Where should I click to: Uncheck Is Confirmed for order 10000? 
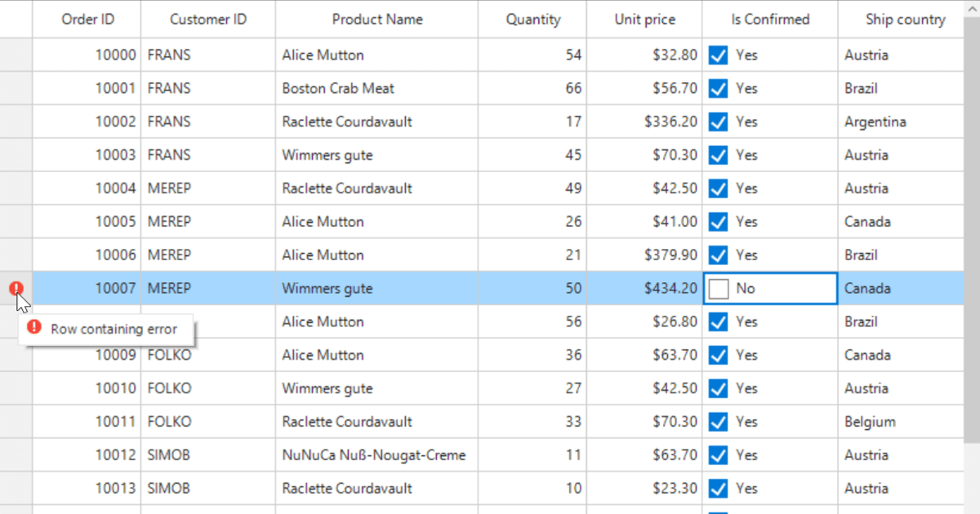click(719, 55)
